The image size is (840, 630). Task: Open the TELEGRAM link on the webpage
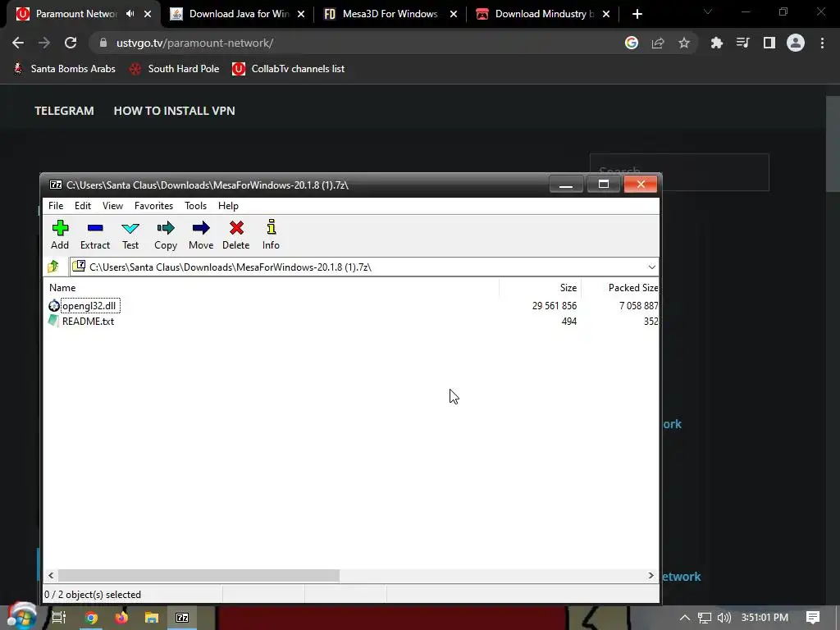(x=64, y=111)
